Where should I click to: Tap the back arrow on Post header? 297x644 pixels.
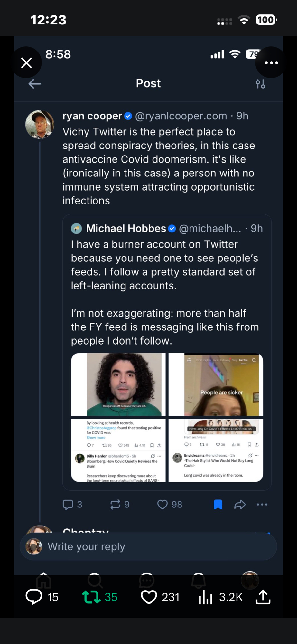[x=34, y=84]
